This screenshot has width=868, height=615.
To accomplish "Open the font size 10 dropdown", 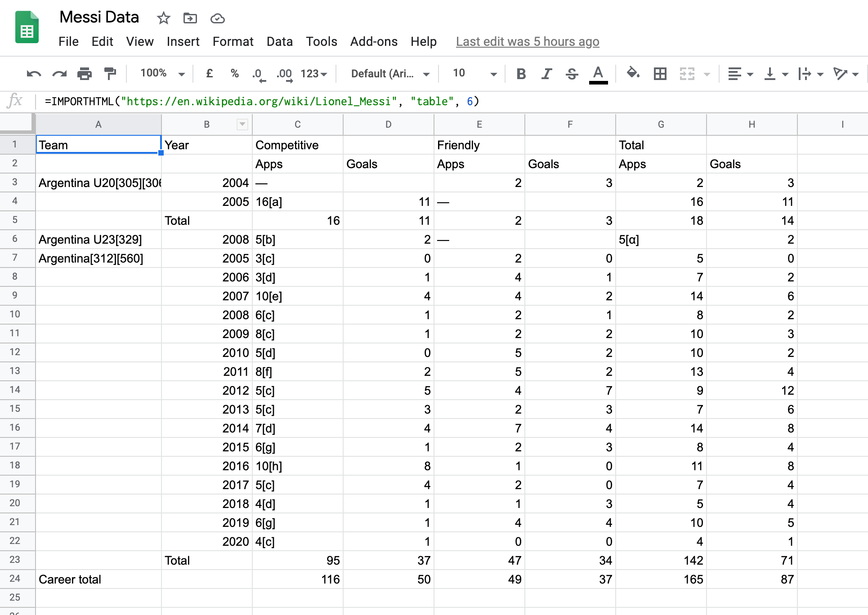I will pos(474,74).
